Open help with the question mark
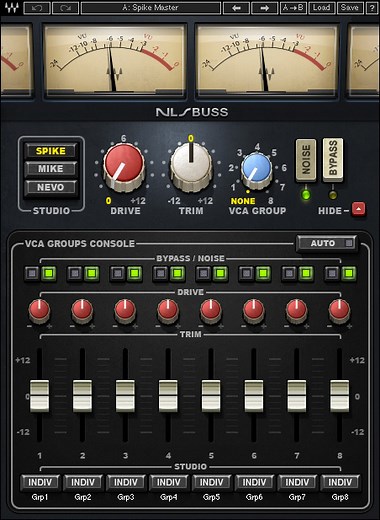This screenshot has height=520, width=380. [x=372, y=8]
